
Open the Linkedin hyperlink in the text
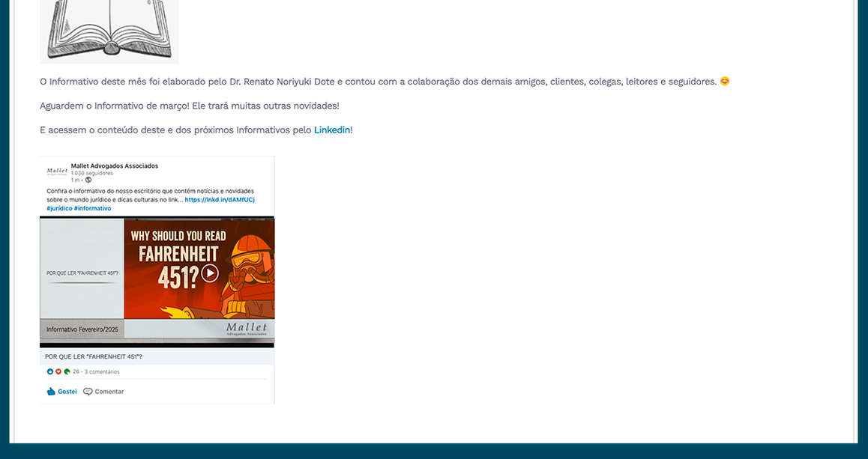tap(331, 130)
